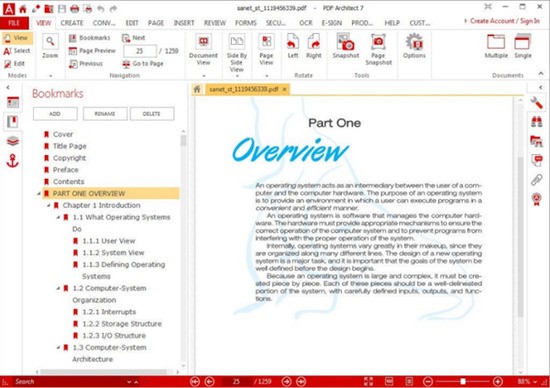Open the binoculars search panel
This screenshot has height=388, width=550.
(x=536, y=122)
